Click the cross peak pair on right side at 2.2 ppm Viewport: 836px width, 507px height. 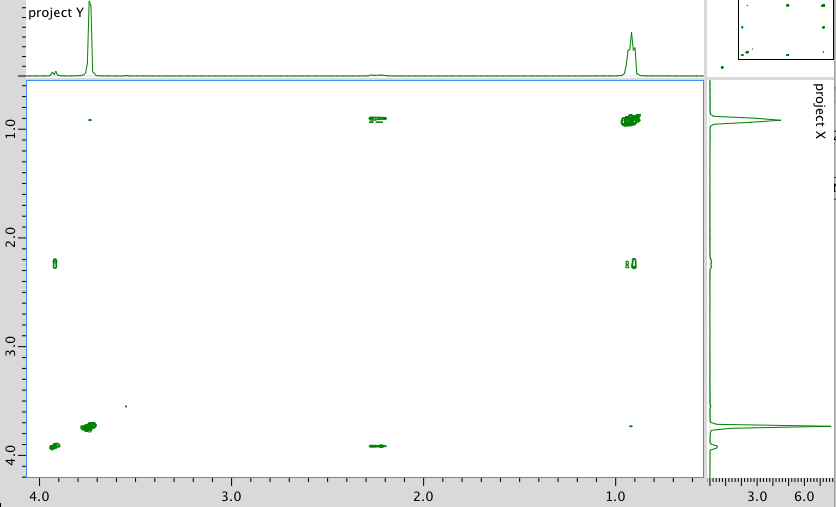(x=631, y=264)
